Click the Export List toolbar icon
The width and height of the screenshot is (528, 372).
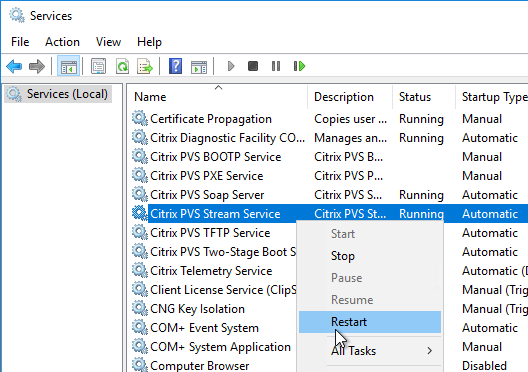point(145,66)
